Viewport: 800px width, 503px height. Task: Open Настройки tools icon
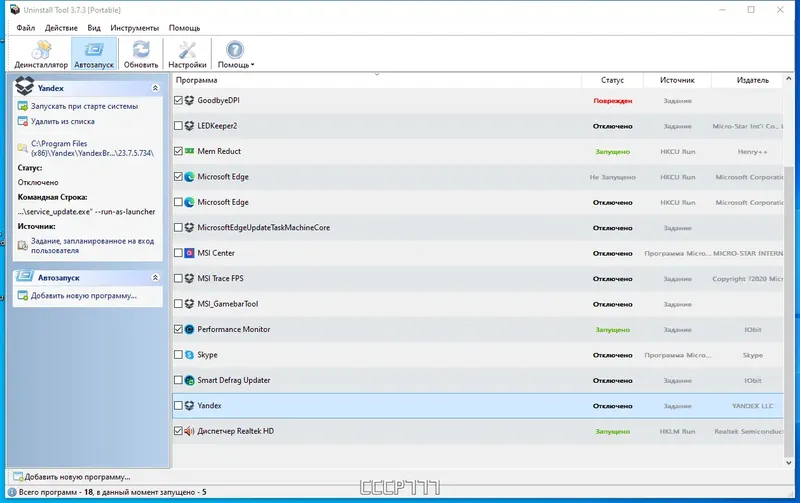click(x=187, y=50)
